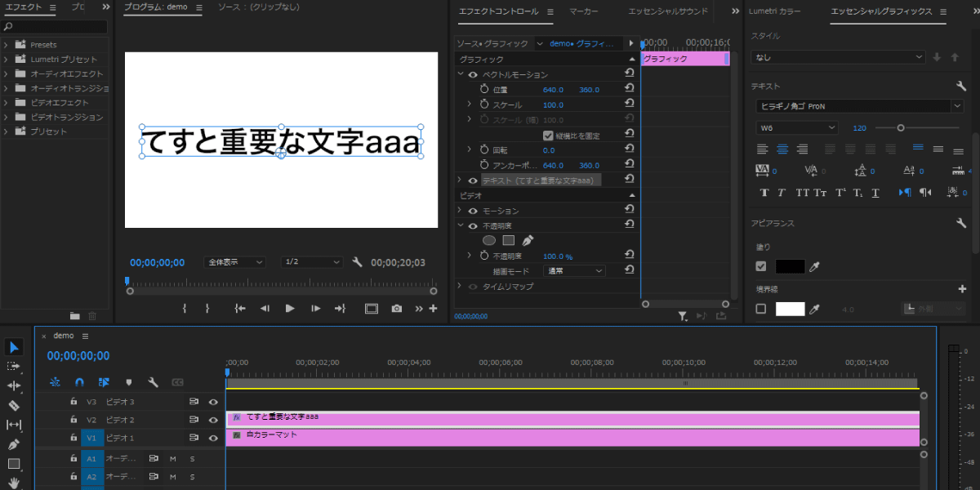Select the Razor tool

pyautogui.click(x=14, y=405)
